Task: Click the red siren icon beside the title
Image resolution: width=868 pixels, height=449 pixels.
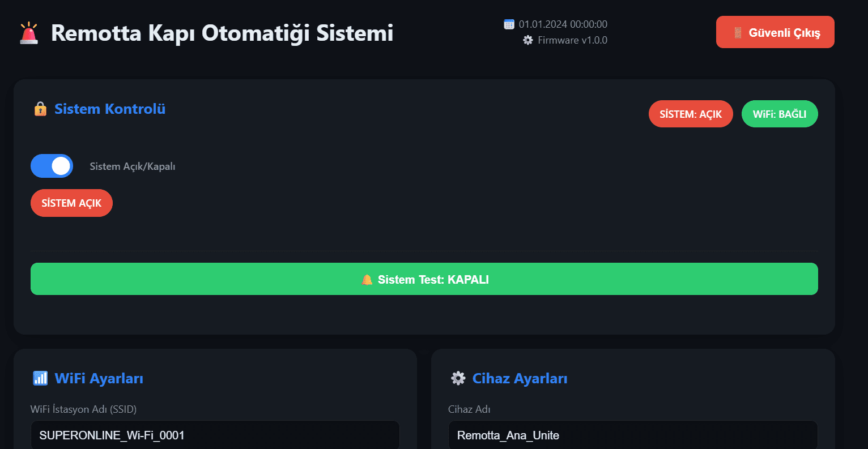Action: pyautogui.click(x=29, y=33)
